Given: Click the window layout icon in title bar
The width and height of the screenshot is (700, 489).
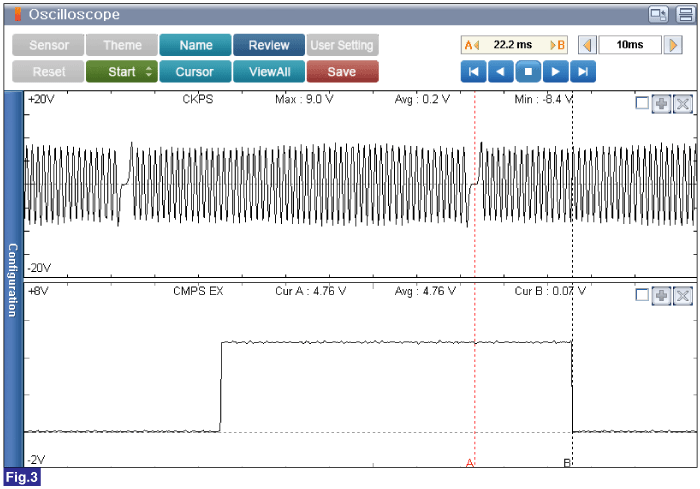Looking at the screenshot, I should (658, 14).
